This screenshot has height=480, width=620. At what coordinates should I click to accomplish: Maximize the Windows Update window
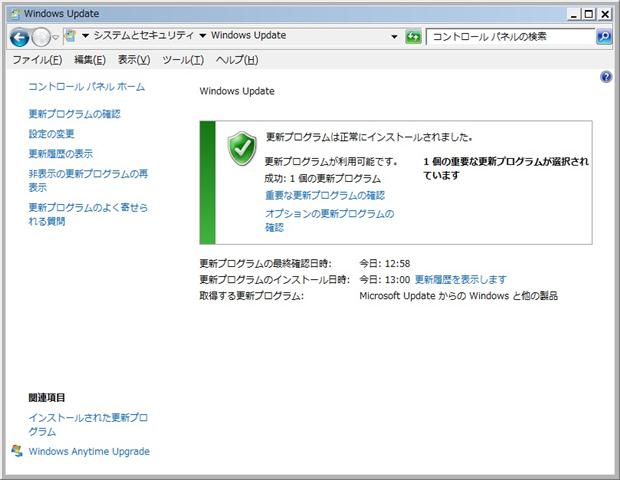pyautogui.click(x=588, y=15)
